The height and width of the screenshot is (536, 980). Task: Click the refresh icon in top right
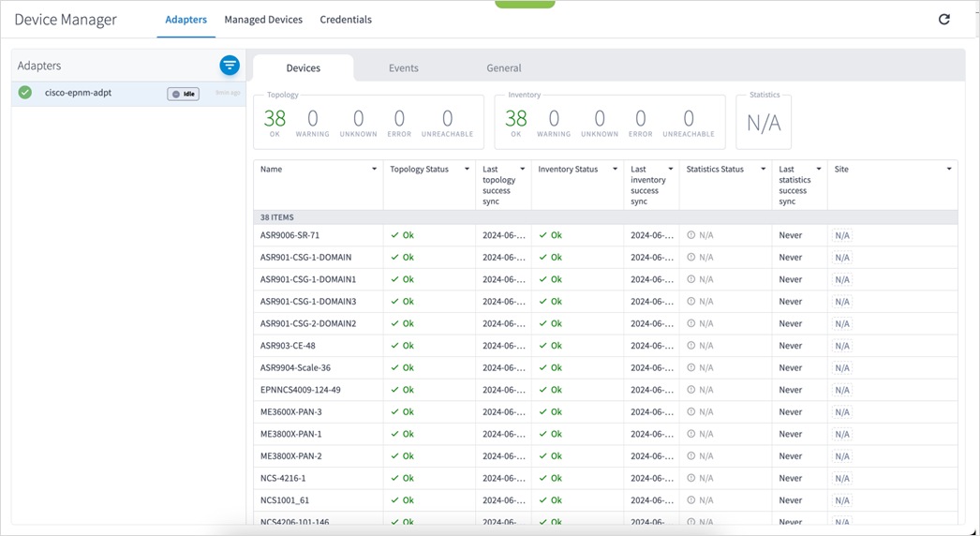pos(943,20)
